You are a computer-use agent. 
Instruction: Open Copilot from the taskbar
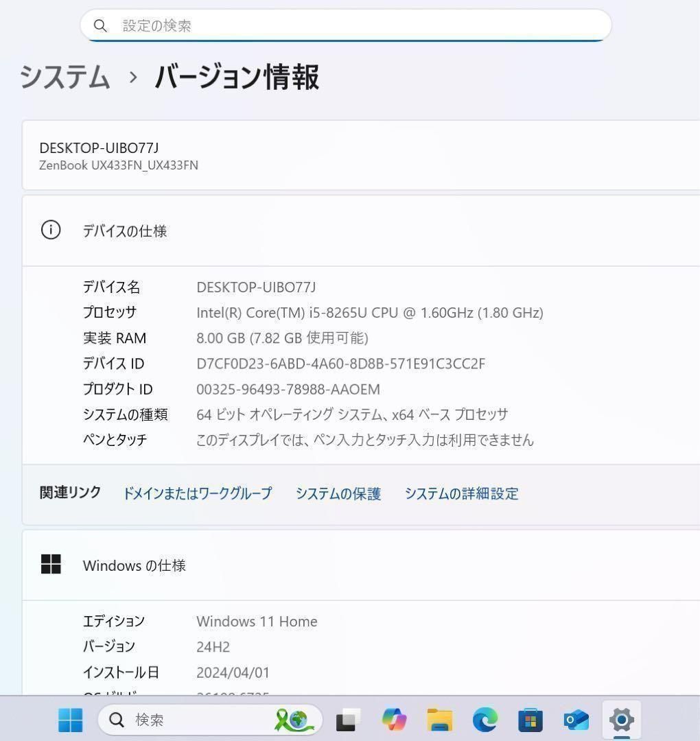[394, 720]
